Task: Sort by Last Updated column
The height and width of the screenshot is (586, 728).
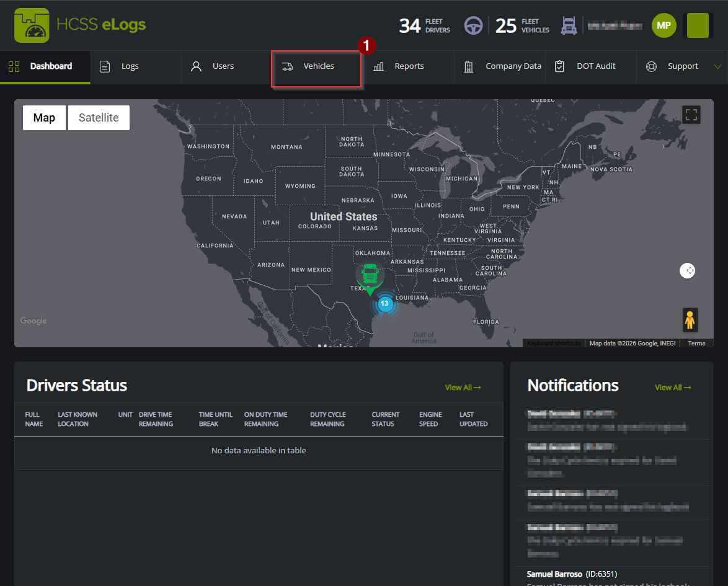Action: (473, 419)
